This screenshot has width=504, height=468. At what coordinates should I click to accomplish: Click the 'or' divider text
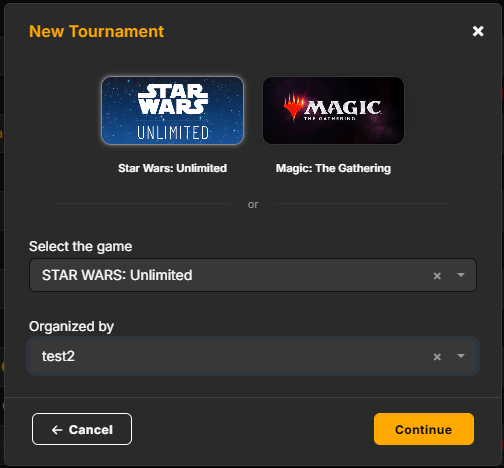[253, 204]
